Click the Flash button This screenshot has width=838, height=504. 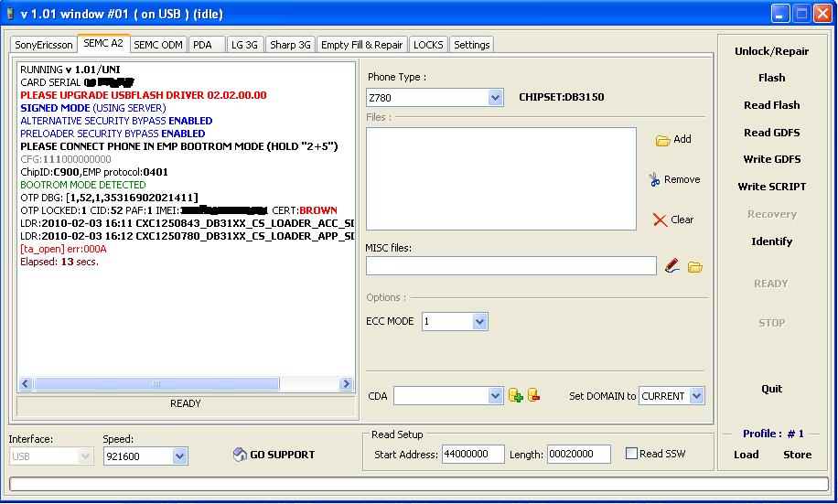tap(772, 78)
